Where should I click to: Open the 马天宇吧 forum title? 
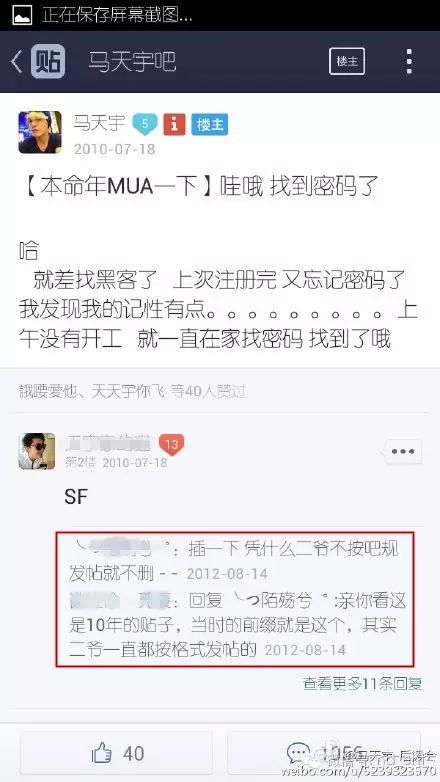132,62
